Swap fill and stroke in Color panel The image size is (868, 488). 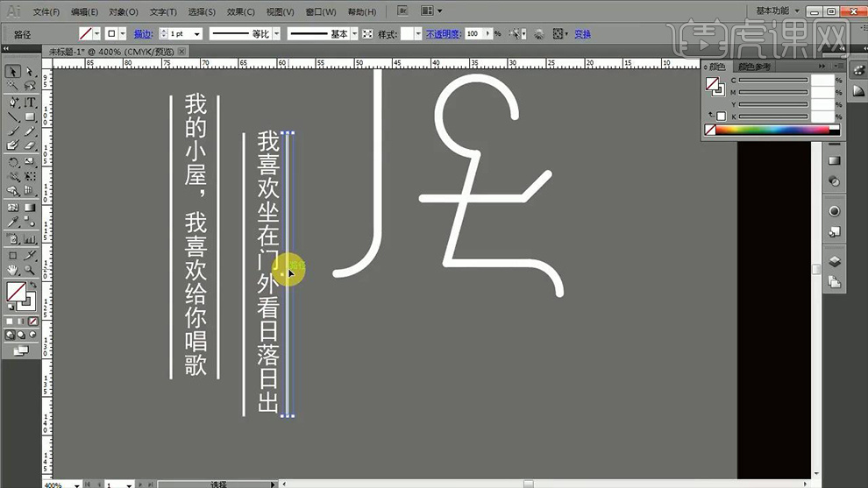[711, 116]
